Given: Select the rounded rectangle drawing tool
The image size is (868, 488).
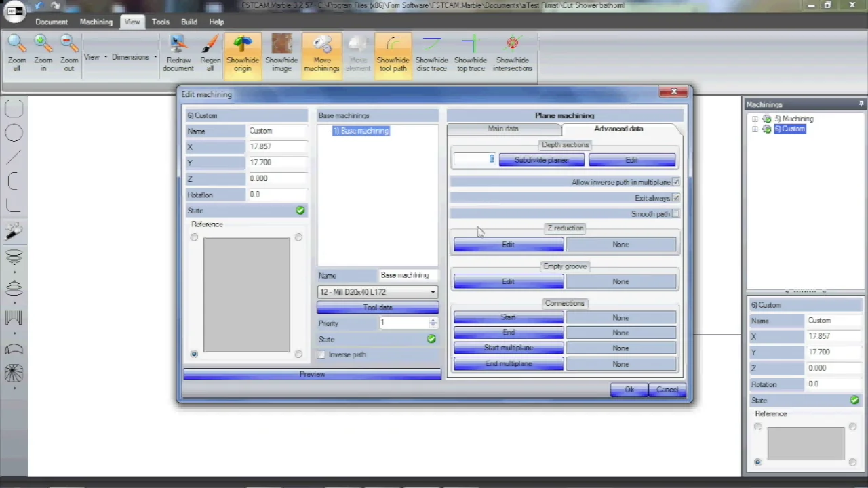Looking at the screenshot, I should tap(14, 109).
